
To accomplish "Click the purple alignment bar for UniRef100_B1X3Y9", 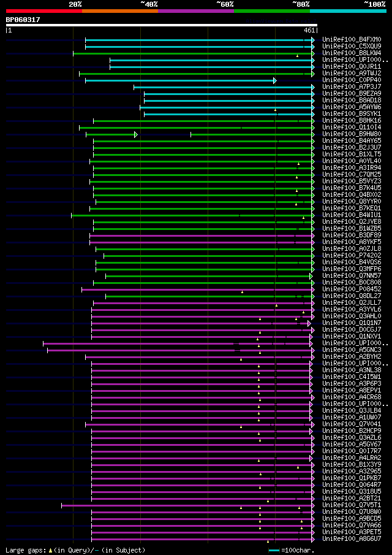I will (202, 465).
